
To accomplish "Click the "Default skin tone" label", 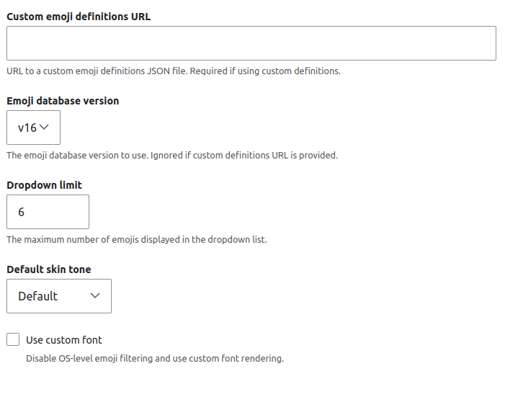I will pyautogui.click(x=49, y=269).
